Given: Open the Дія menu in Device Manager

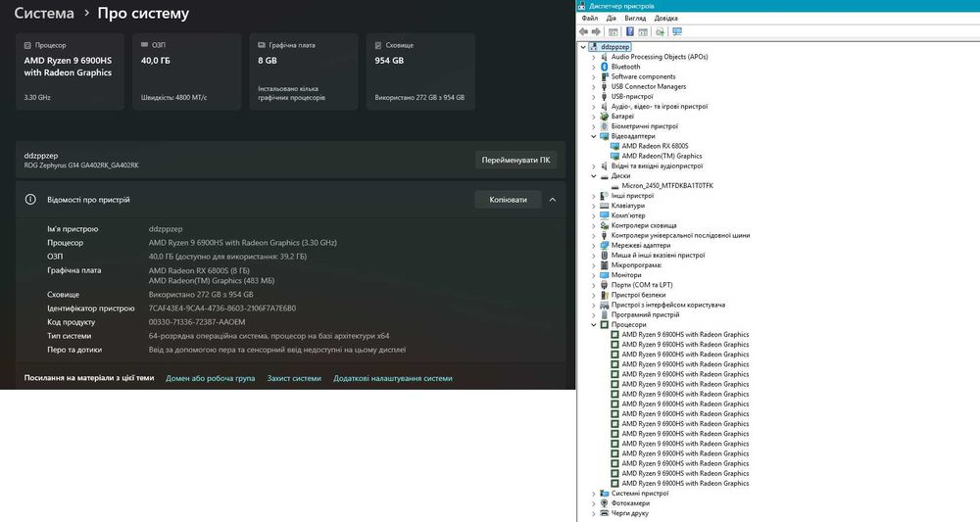Looking at the screenshot, I should pyautogui.click(x=612, y=18).
